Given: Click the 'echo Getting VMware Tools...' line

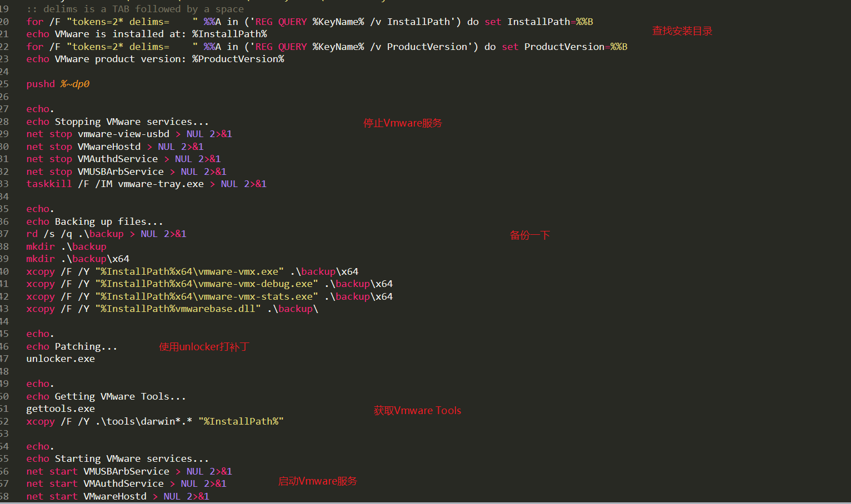Looking at the screenshot, I should pos(106,396).
